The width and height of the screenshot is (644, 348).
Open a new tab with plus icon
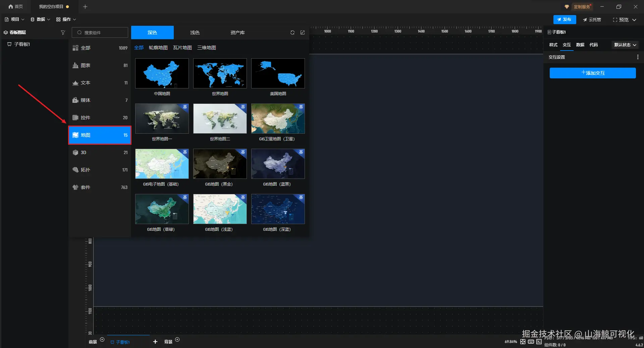85,7
